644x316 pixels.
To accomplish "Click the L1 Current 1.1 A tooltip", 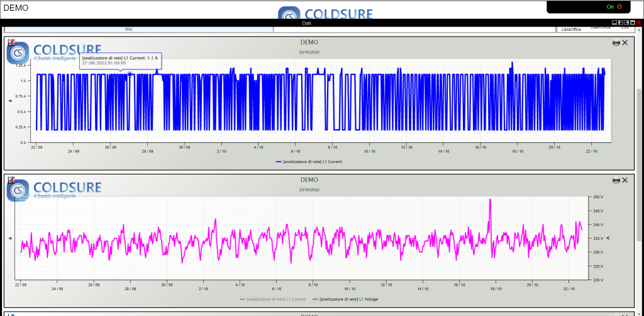I will tap(119, 61).
